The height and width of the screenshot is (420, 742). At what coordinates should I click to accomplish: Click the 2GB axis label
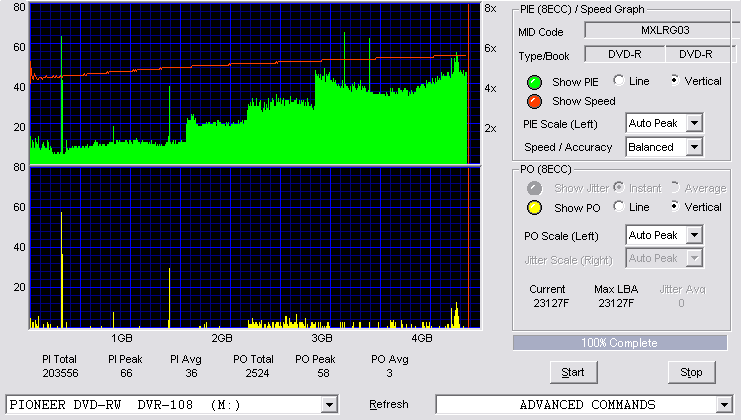tap(221, 339)
